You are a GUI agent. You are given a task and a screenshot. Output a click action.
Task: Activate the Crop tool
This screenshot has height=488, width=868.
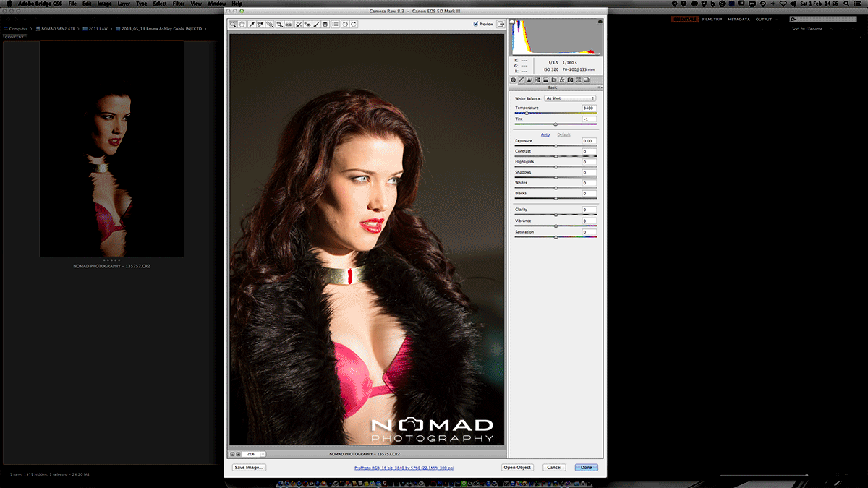click(x=280, y=25)
